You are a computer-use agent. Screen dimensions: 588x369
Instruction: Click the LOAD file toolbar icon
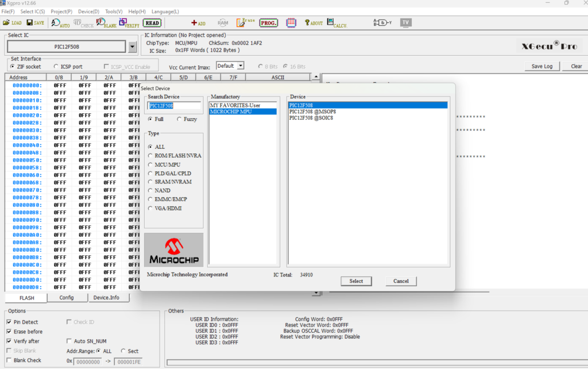[13, 23]
